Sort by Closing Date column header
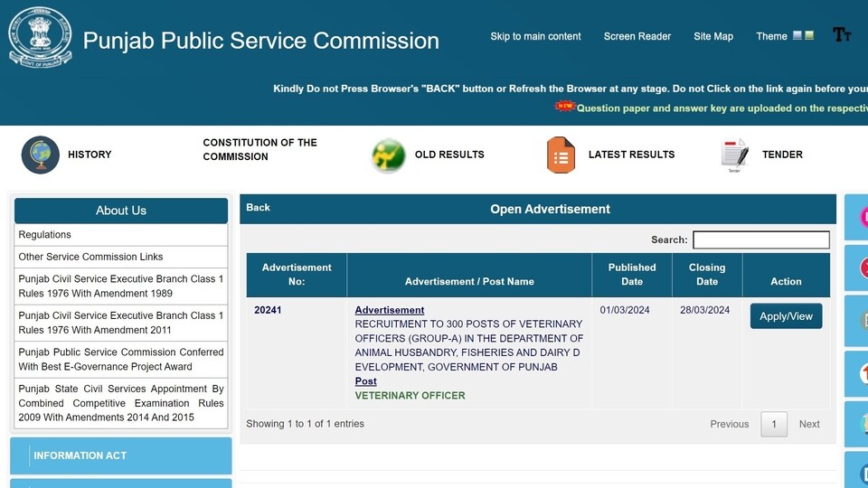Viewport: 868px width, 488px height. [707, 275]
